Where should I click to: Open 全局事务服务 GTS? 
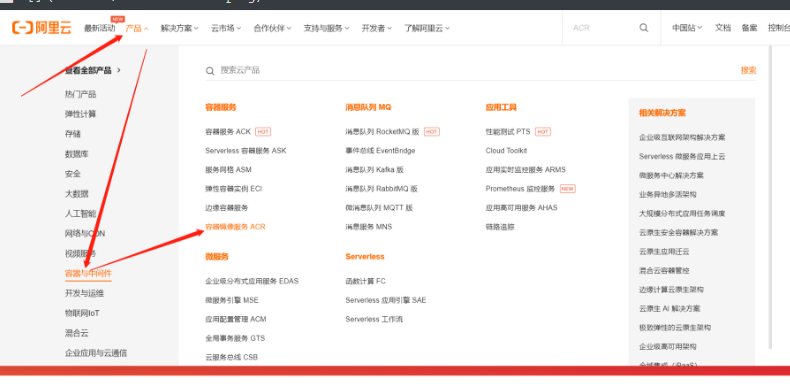tap(235, 338)
